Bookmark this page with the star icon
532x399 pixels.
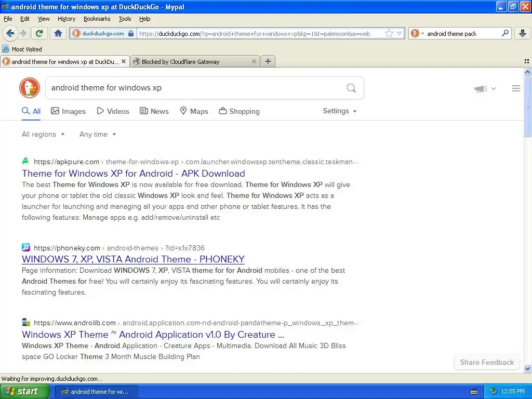click(389, 33)
